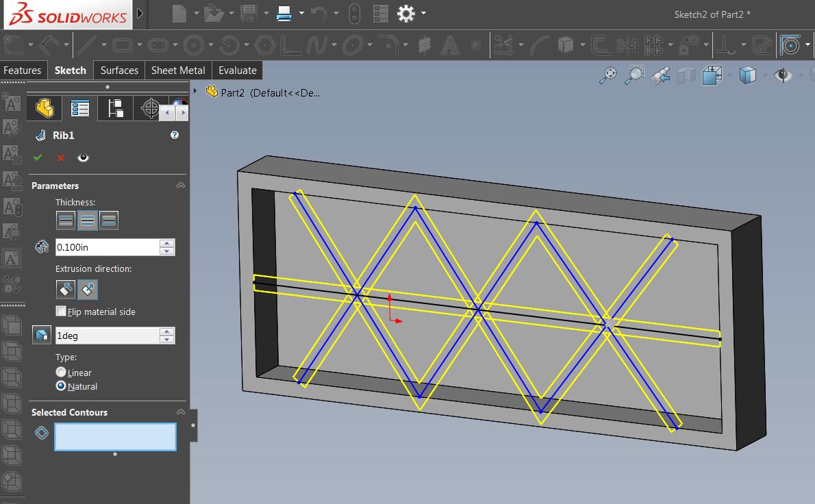Switch to the Sheet Metal tab

[178, 70]
